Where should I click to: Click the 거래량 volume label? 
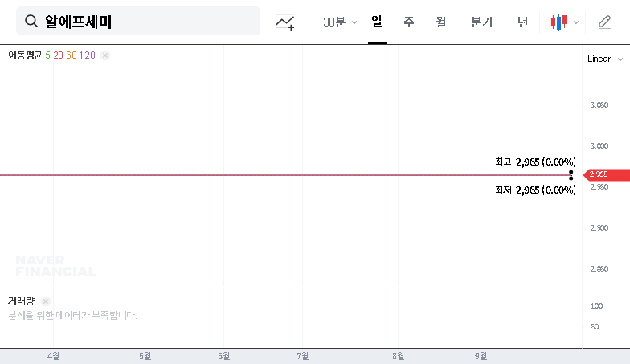point(22,301)
